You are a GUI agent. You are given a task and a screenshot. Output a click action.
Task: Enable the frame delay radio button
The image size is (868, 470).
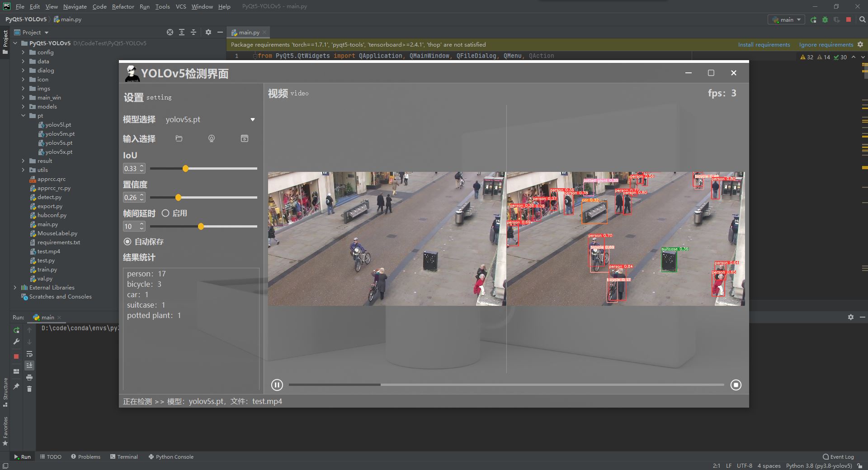tap(165, 213)
